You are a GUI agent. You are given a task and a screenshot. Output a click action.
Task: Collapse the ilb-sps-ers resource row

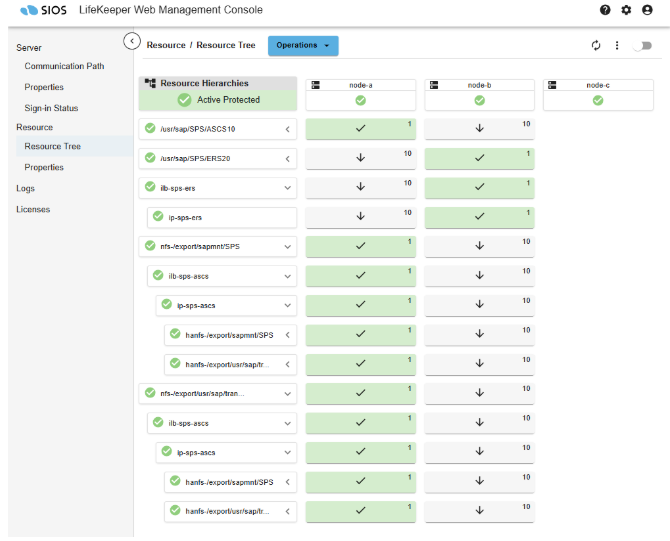point(288,187)
